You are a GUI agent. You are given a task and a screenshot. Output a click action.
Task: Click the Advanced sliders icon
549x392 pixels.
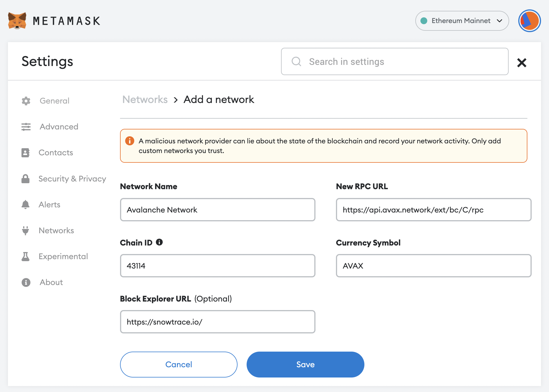26,127
